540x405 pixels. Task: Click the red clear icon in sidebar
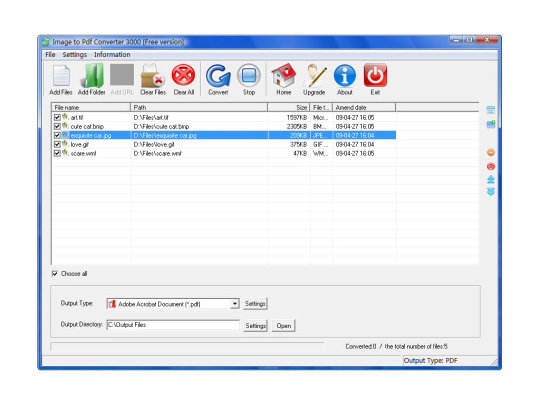pos(491,166)
